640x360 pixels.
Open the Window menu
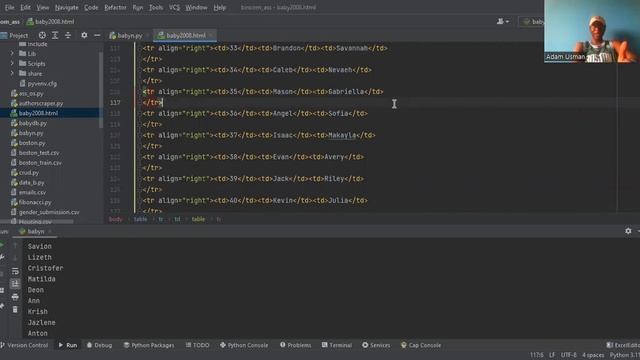[196, 7]
